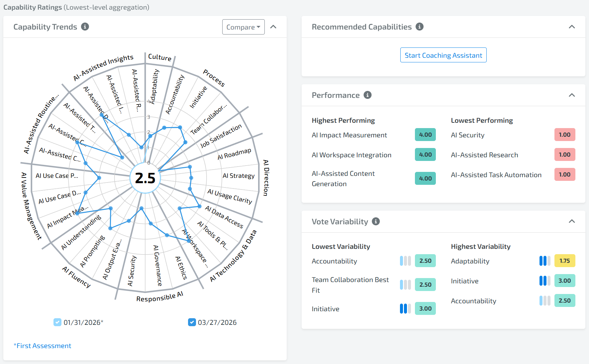Screen dimensions: 589x364
Task: Click the AI-Assisted Task Automation 1.00 badge
Action: click(x=565, y=175)
